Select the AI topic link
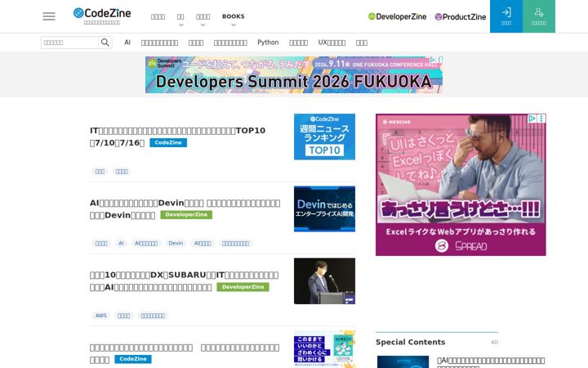The image size is (588, 368). point(127,43)
